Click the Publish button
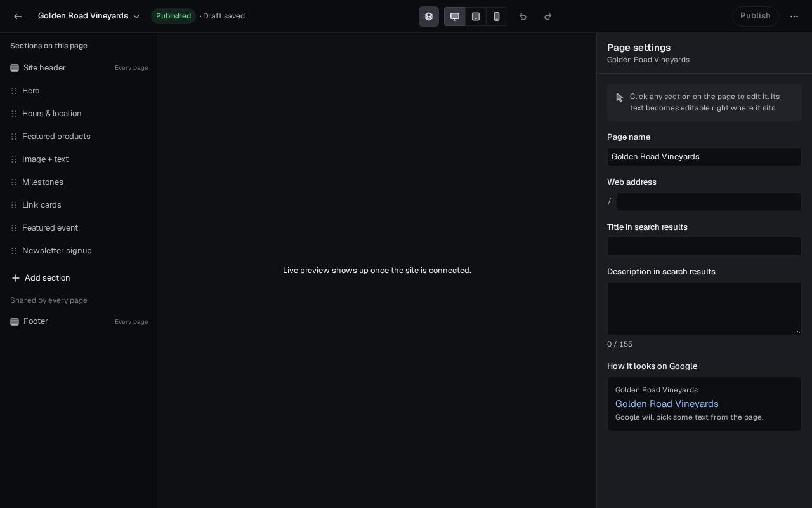This screenshot has height=508, width=812. [756, 17]
